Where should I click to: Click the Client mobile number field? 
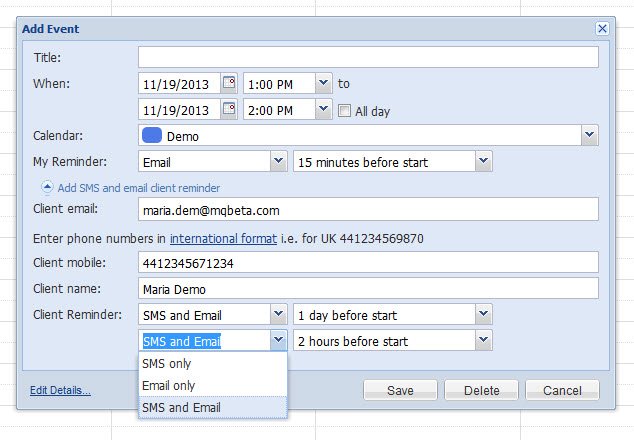(x=368, y=262)
